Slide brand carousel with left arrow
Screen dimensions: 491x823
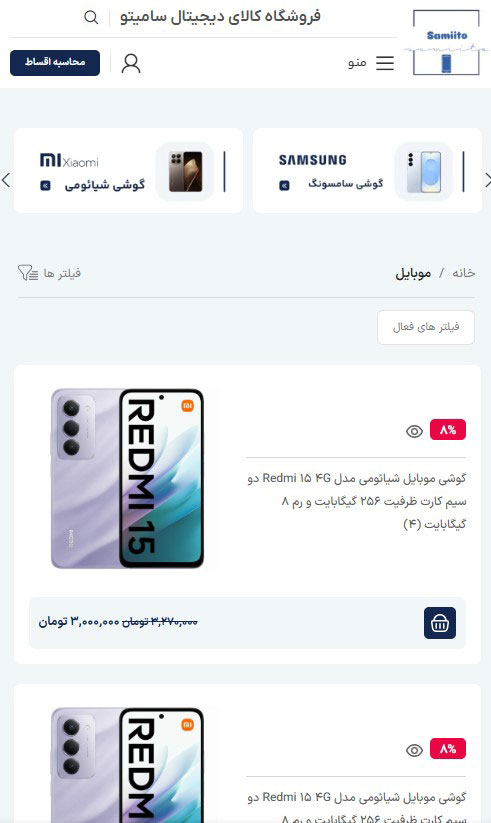(x=6, y=181)
